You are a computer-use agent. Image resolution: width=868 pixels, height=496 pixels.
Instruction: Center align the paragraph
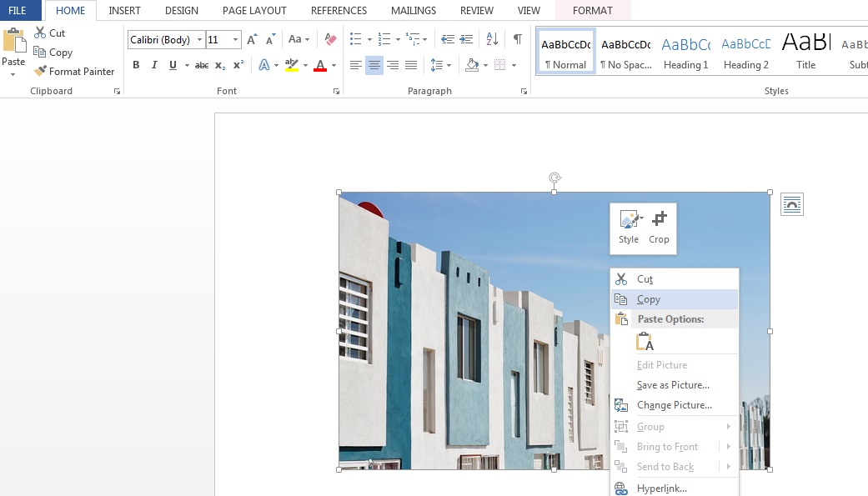coord(374,65)
